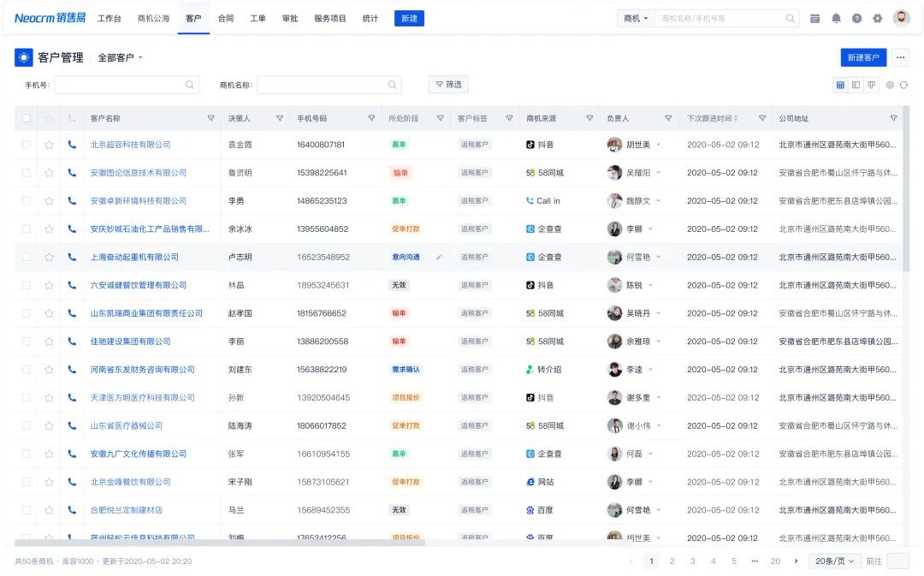
Task: Open customer 天津医方明医疗科技有限公司
Action: pyautogui.click(x=142, y=397)
